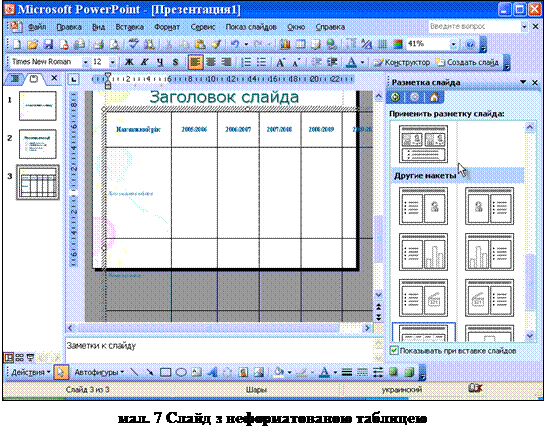The image size is (545, 430).
Task: Open the Вставка menu
Action: click(130, 27)
